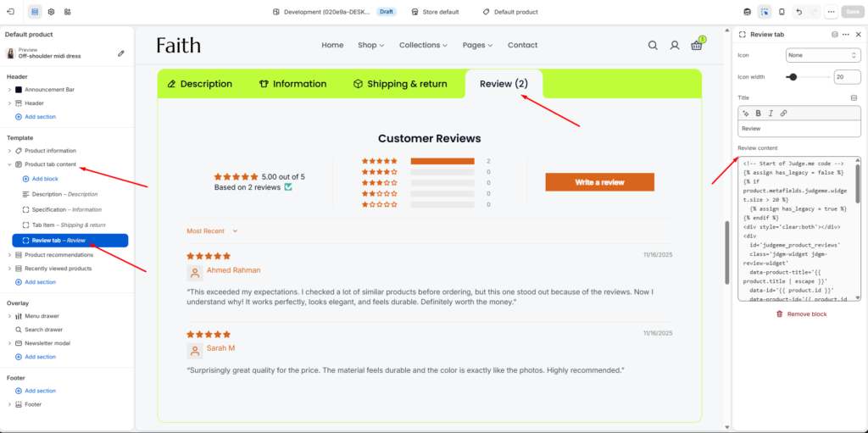Open the apps icon in top toolbar
Viewport: 868px width, 433px height.
[67, 12]
